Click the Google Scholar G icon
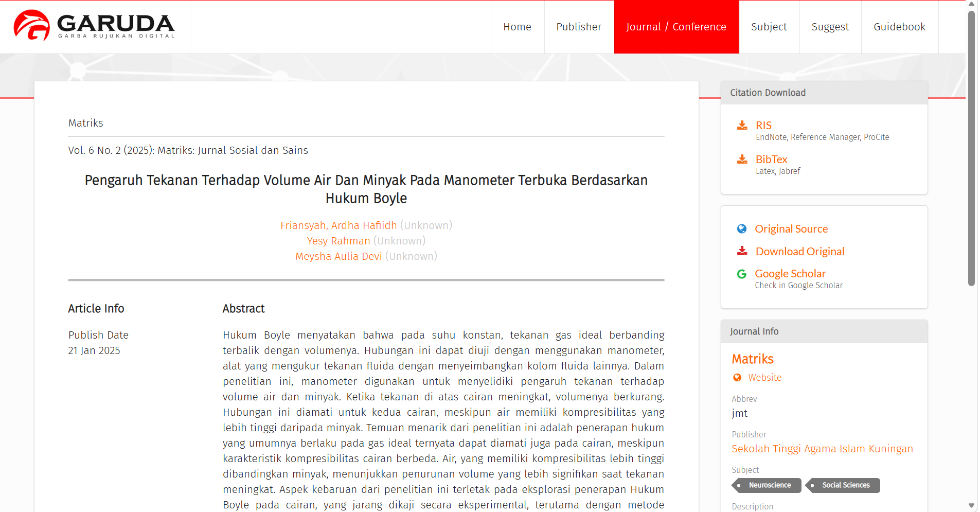 click(x=741, y=274)
